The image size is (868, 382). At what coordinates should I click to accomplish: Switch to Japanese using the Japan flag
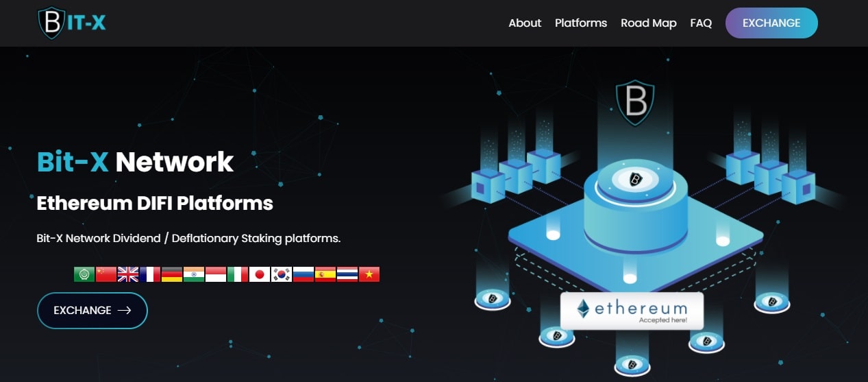point(260,274)
